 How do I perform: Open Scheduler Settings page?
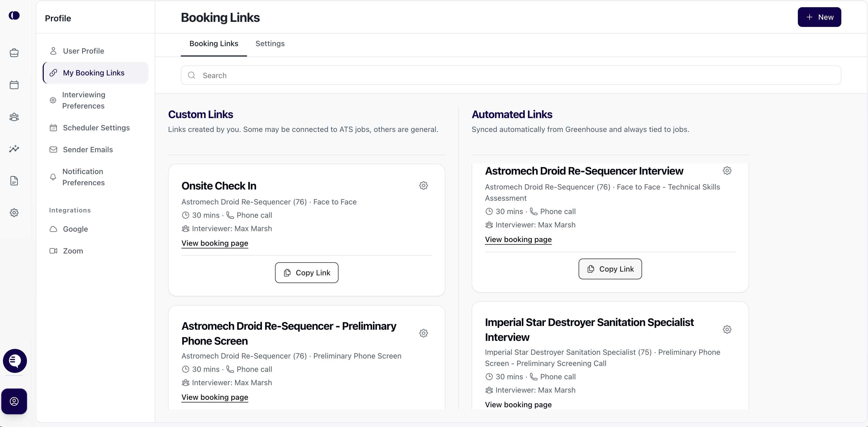point(95,128)
